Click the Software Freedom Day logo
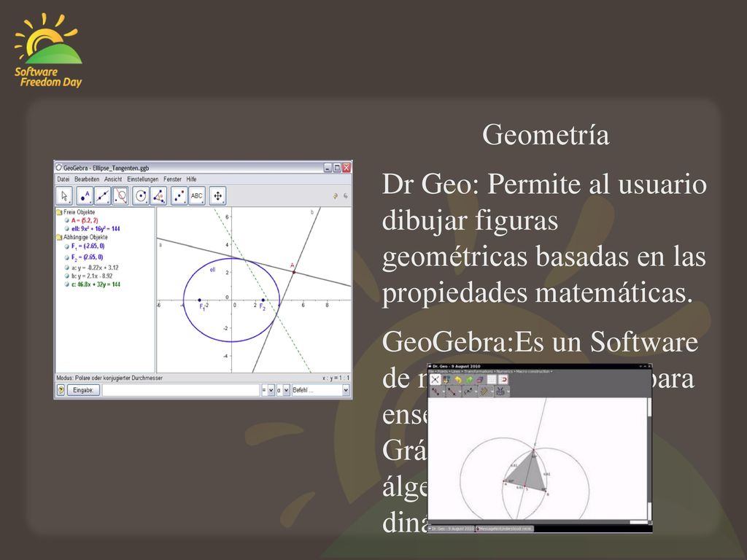This screenshot has height=560, width=747. 47,50
